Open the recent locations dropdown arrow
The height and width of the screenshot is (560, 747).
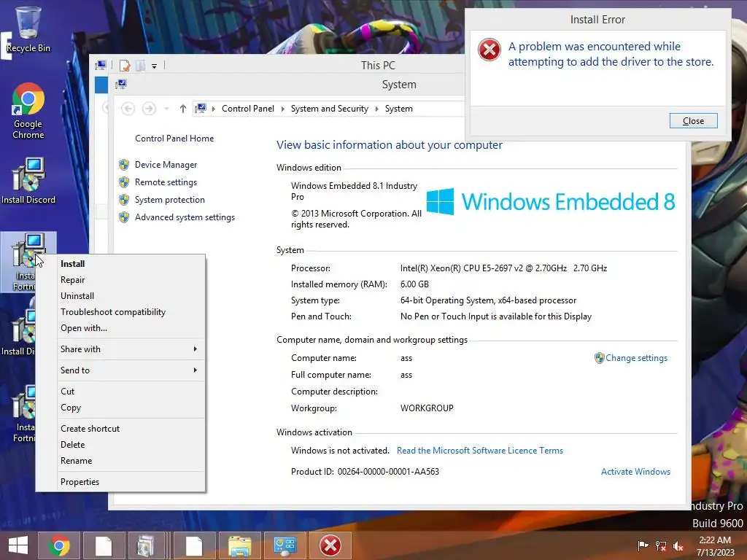click(x=166, y=109)
